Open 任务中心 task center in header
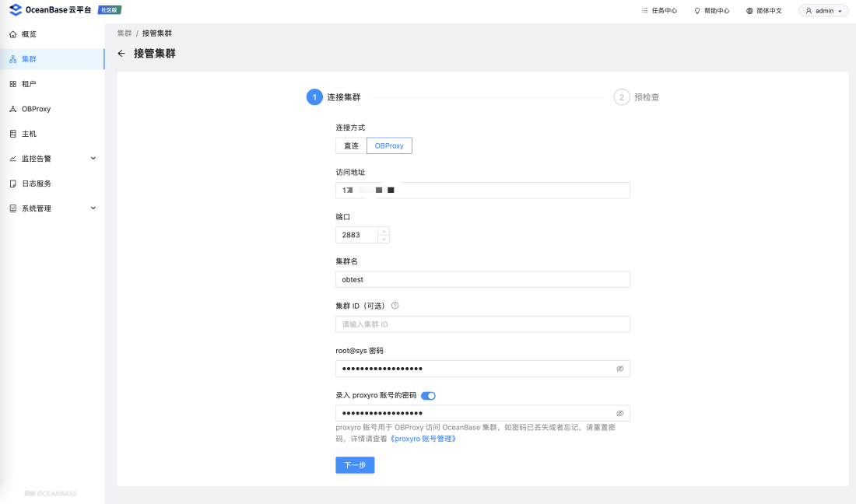 click(659, 10)
